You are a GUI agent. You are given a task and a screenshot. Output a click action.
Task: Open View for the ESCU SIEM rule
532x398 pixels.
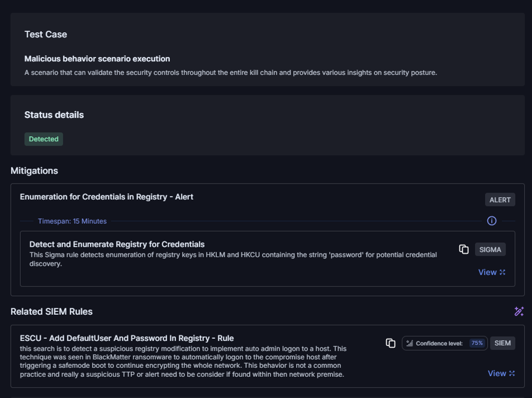(x=496, y=373)
